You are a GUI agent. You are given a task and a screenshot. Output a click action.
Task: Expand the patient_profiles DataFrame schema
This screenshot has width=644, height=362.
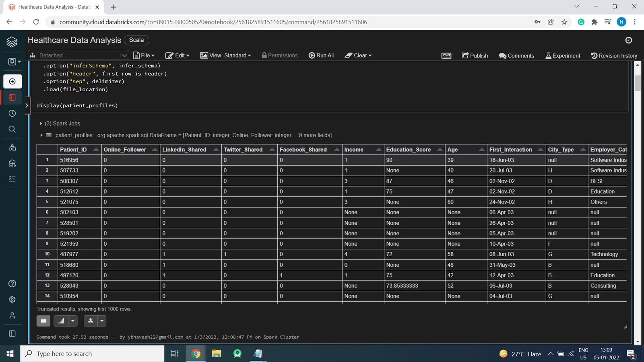pos(41,135)
